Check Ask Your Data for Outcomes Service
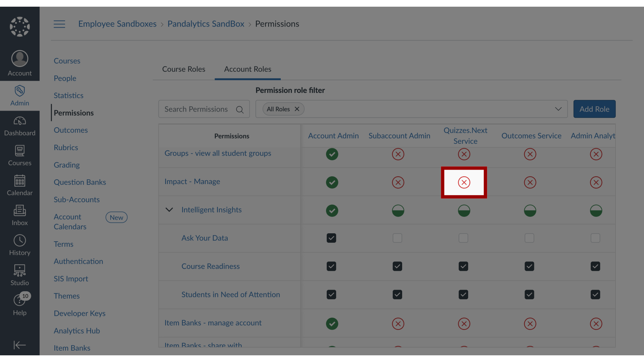Viewport: 644px width, 362px height. [x=530, y=238]
